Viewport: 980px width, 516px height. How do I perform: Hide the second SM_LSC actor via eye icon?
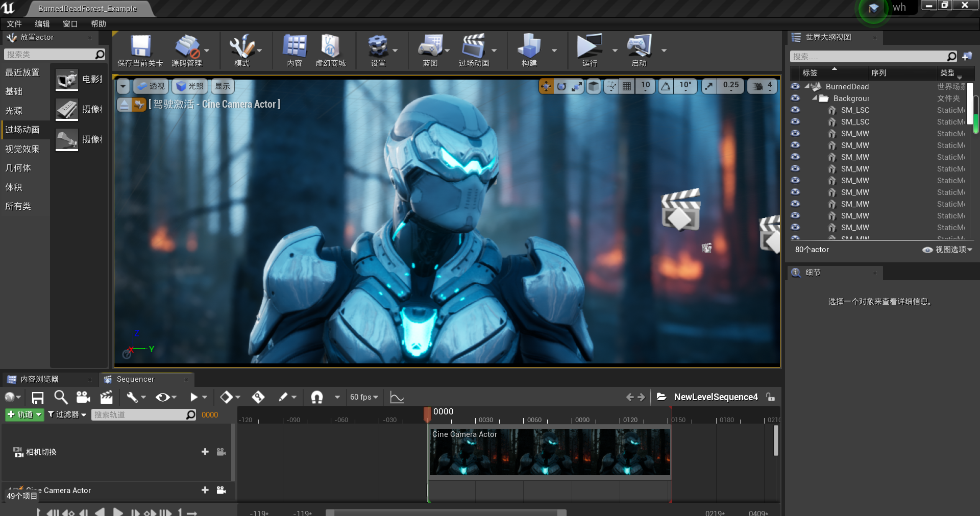[x=795, y=122]
